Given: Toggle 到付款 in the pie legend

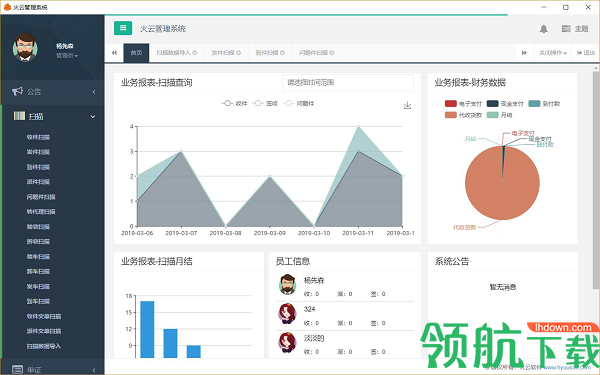Looking at the screenshot, I should coord(544,104).
